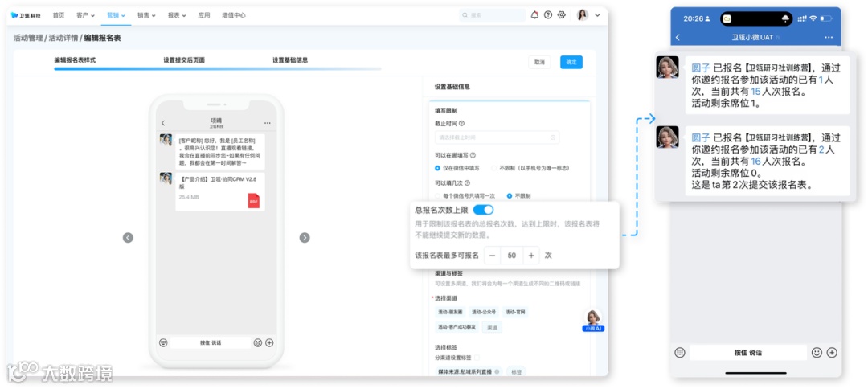Open the 增值中心 menu item
868x389 pixels.
coord(234,15)
